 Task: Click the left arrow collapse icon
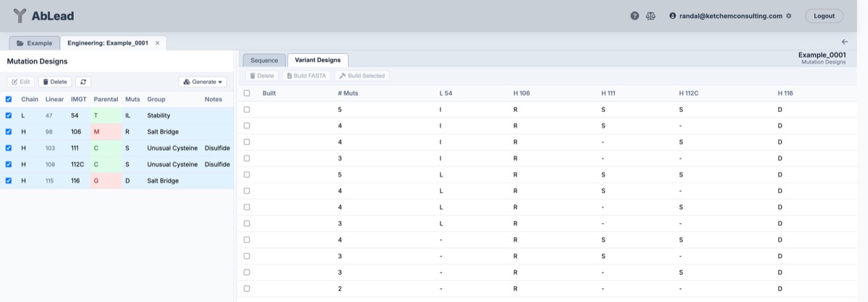(x=844, y=42)
